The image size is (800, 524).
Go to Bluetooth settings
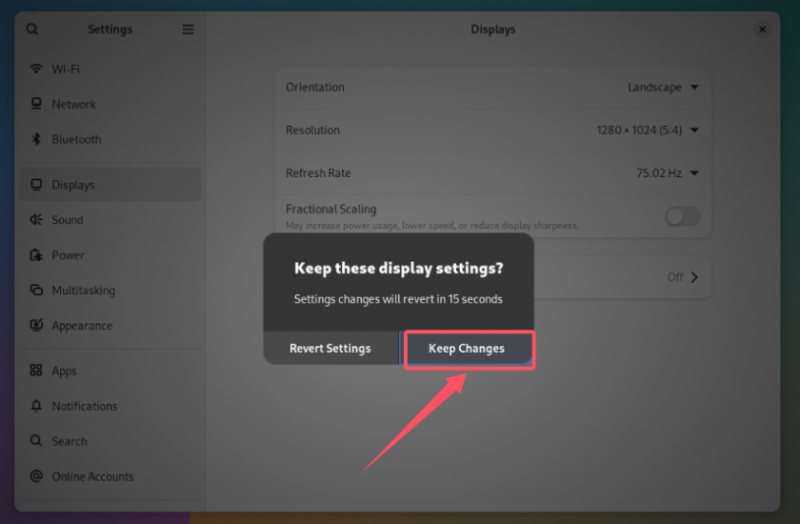[x=110, y=139]
